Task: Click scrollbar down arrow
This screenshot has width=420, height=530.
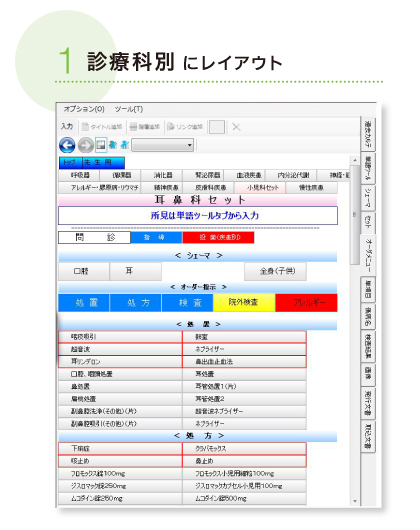Action: (354, 501)
